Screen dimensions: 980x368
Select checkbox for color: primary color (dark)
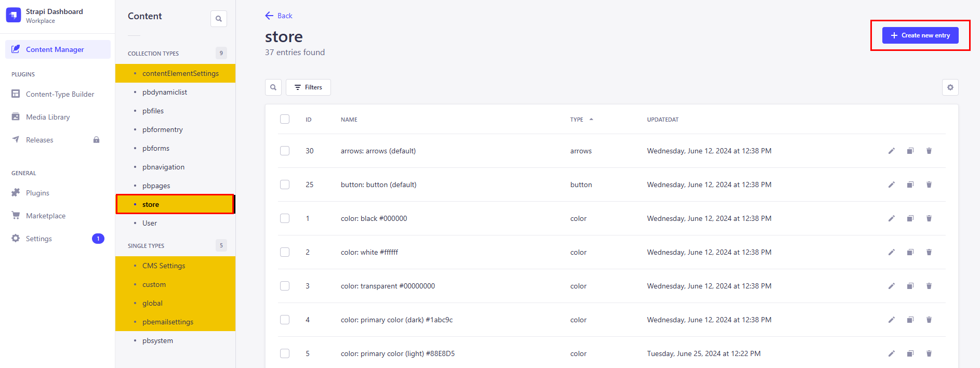(x=285, y=320)
